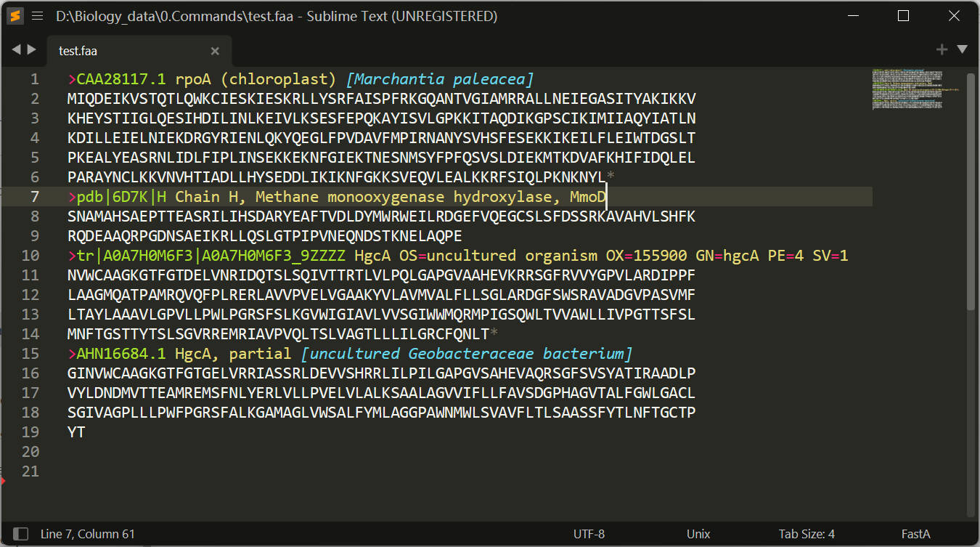Place cursor in line starting SNAMAHSAEPTTEAS
This screenshot has height=547, width=980.
pyautogui.click(x=381, y=216)
